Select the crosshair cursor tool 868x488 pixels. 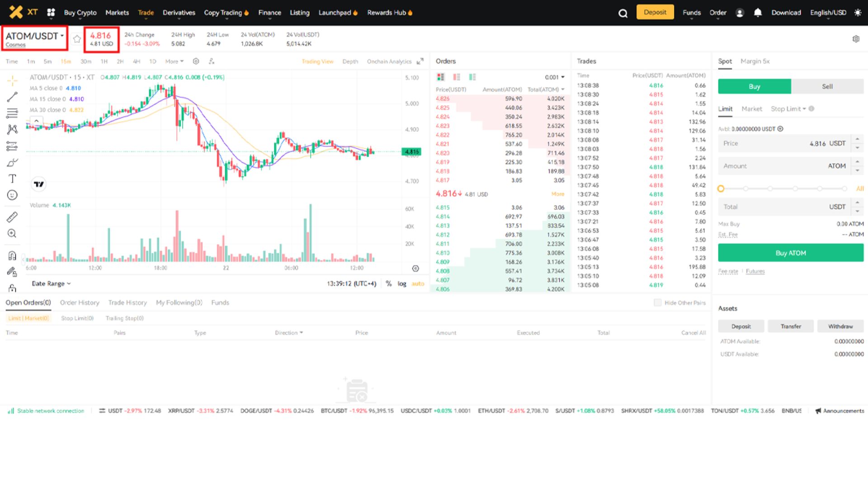point(12,81)
